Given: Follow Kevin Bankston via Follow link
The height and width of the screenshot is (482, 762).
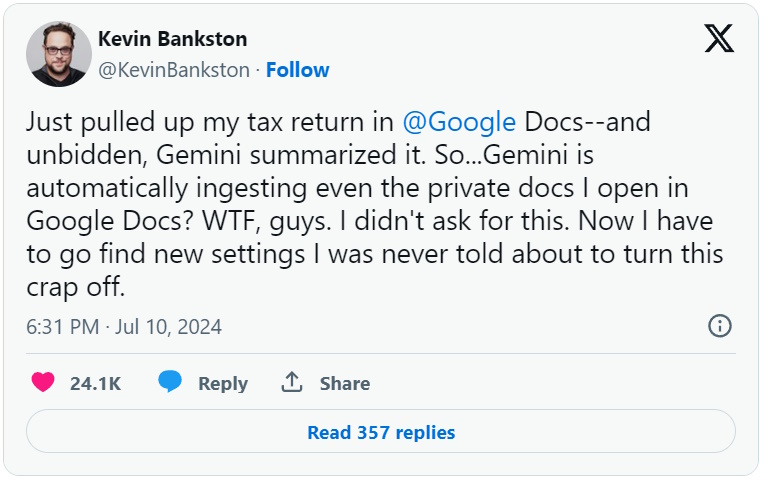Looking at the screenshot, I should (298, 70).
